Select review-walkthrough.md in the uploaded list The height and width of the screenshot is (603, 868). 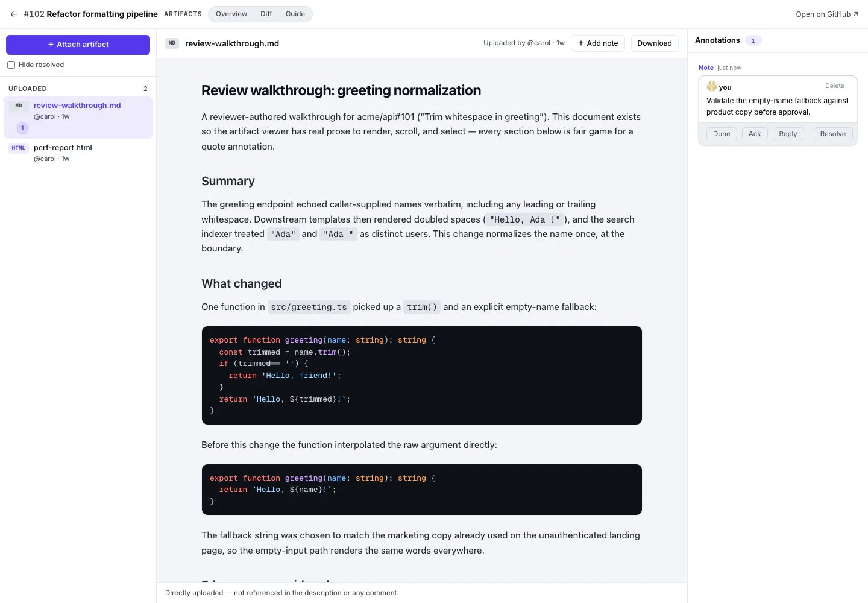coord(78,118)
